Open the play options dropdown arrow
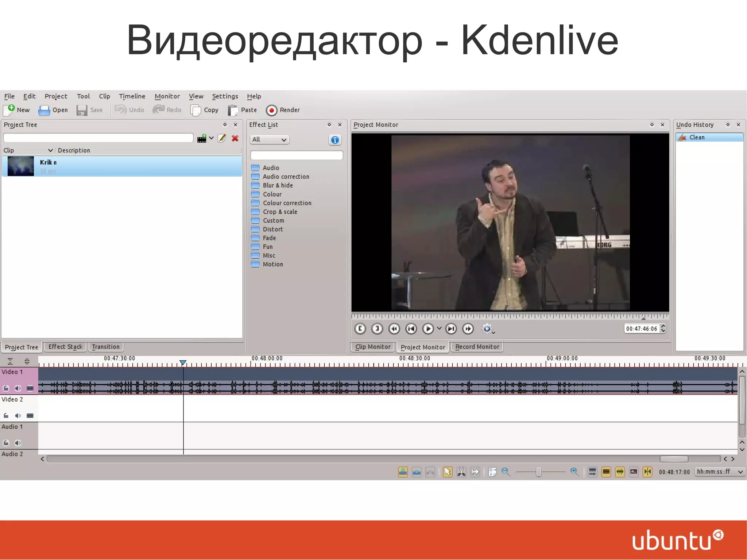Screen dimensions: 747x560 439,329
